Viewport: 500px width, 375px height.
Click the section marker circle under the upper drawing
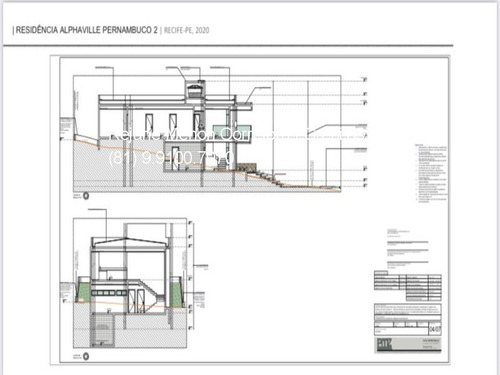pyautogui.click(x=86, y=196)
